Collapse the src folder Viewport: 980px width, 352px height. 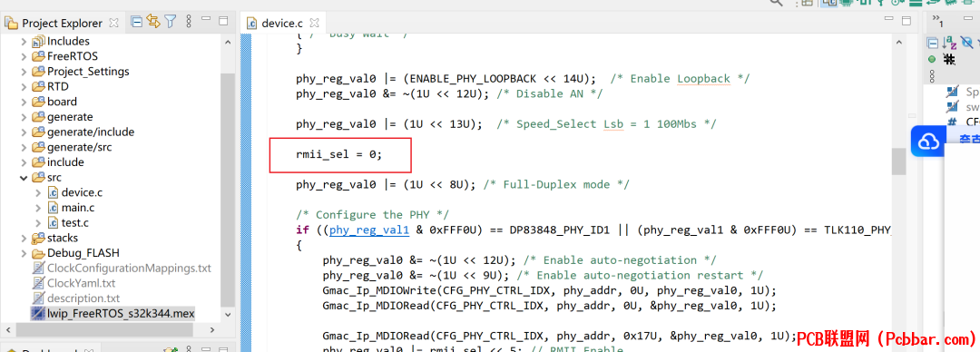(x=24, y=178)
